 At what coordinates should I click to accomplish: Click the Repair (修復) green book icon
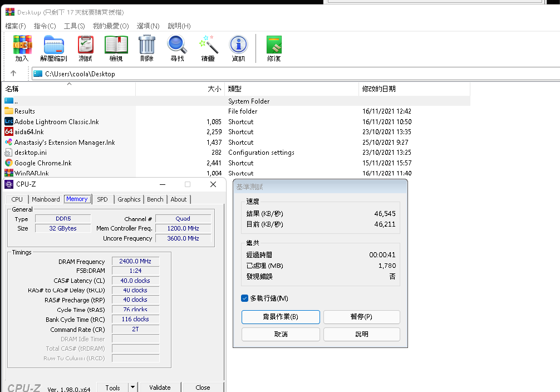click(274, 45)
